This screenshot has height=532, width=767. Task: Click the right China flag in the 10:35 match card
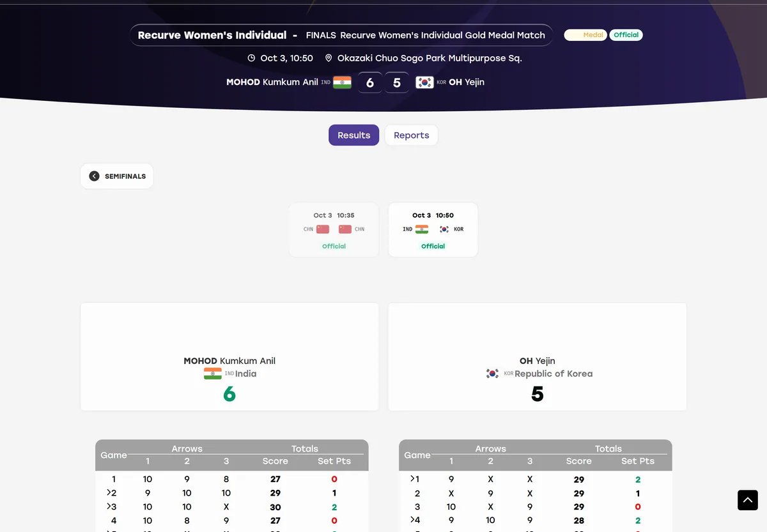345,229
